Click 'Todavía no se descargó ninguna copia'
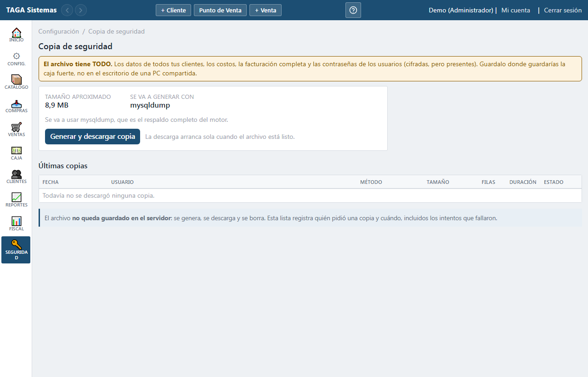588x377 pixels. tap(98, 195)
